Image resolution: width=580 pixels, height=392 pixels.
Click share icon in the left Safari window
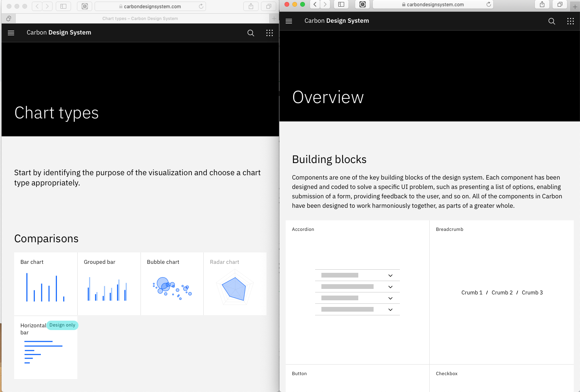click(251, 6)
